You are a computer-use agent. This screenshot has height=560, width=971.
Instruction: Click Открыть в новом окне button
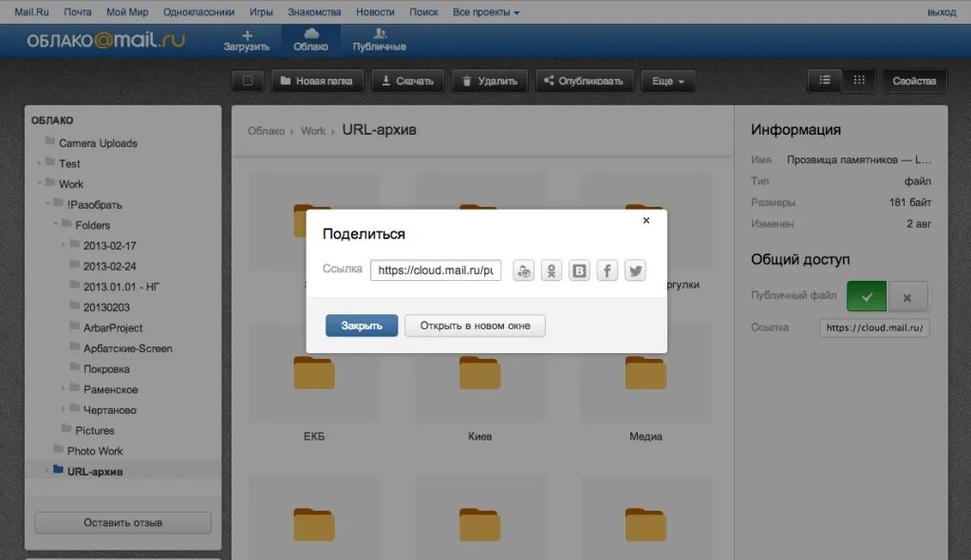point(476,326)
